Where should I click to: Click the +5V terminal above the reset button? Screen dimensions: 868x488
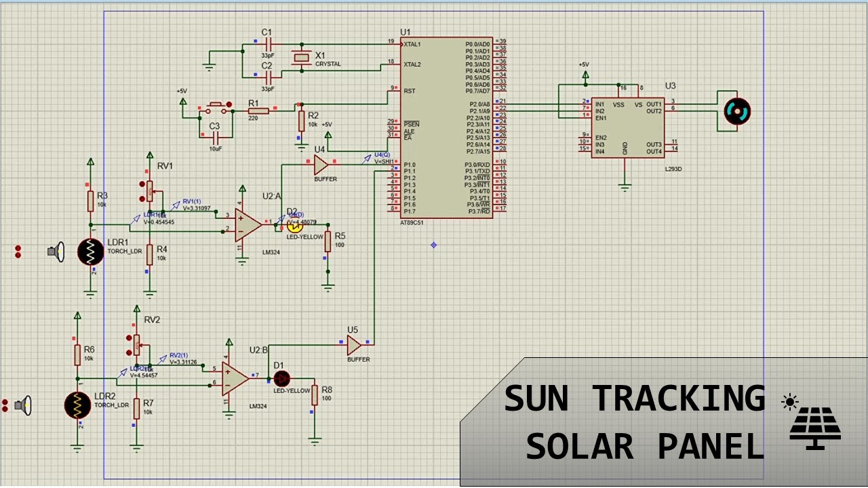[182, 101]
